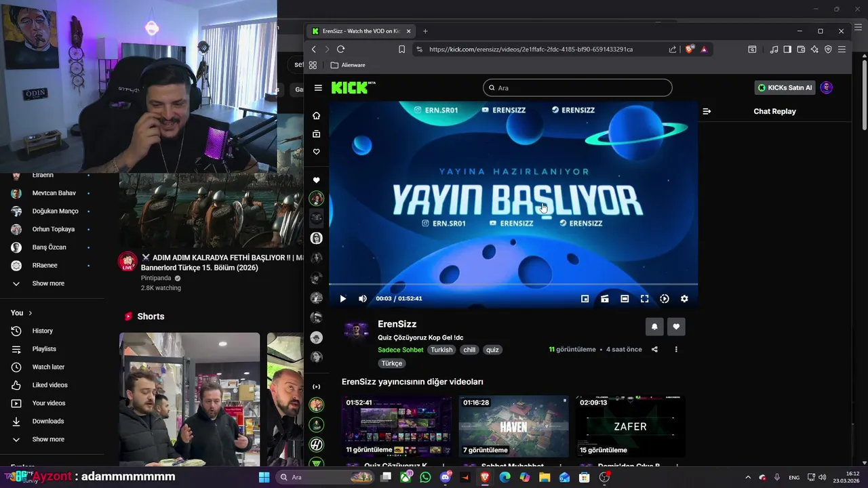This screenshot has width=868, height=488.
Task: Open Brave Leo AI icon
Action: pyautogui.click(x=814, y=49)
